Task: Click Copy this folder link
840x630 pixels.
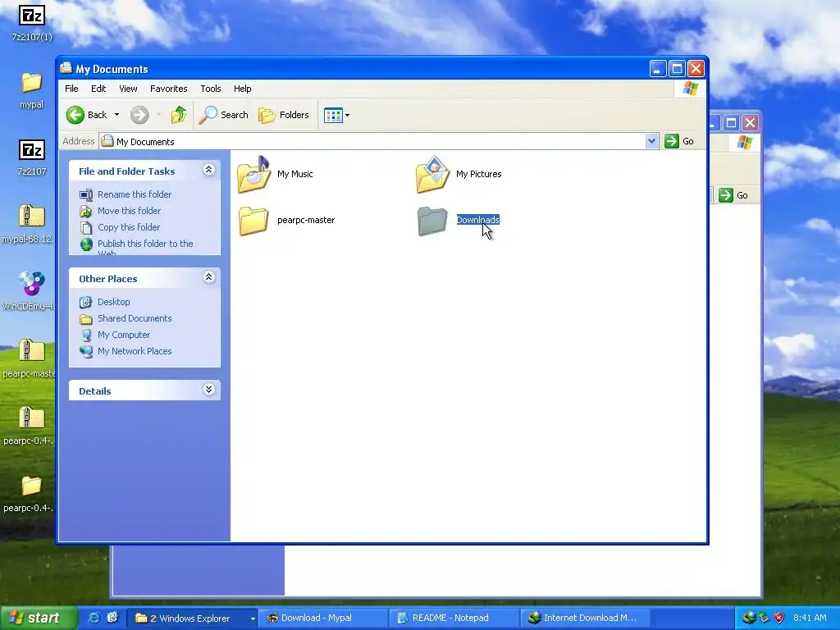Action: click(x=129, y=227)
